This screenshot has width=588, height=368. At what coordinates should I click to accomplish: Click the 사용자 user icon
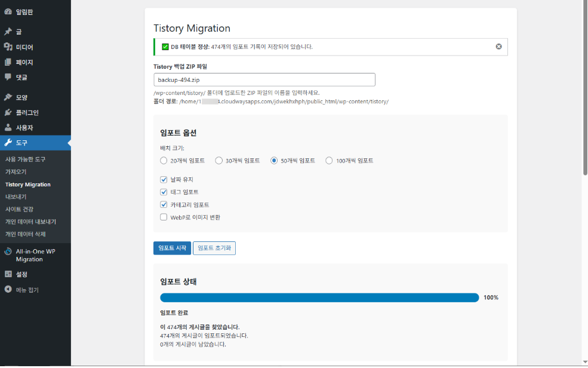8,127
